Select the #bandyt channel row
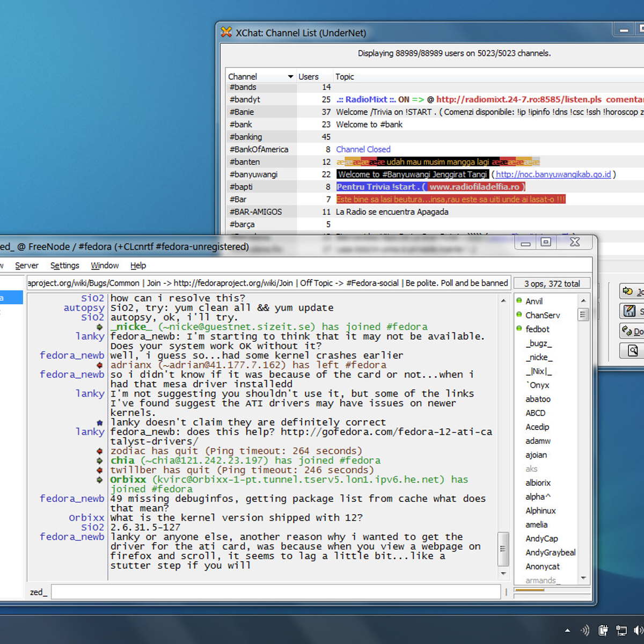Screen dimensions: 644x644 pyautogui.click(x=435, y=99)
